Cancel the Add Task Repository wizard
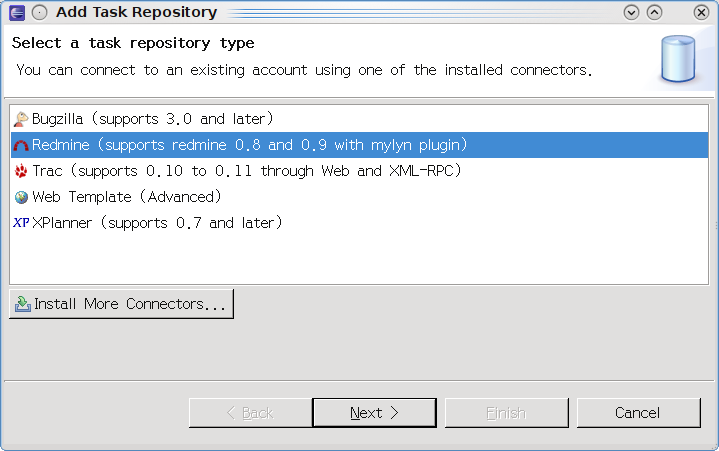 638,413
